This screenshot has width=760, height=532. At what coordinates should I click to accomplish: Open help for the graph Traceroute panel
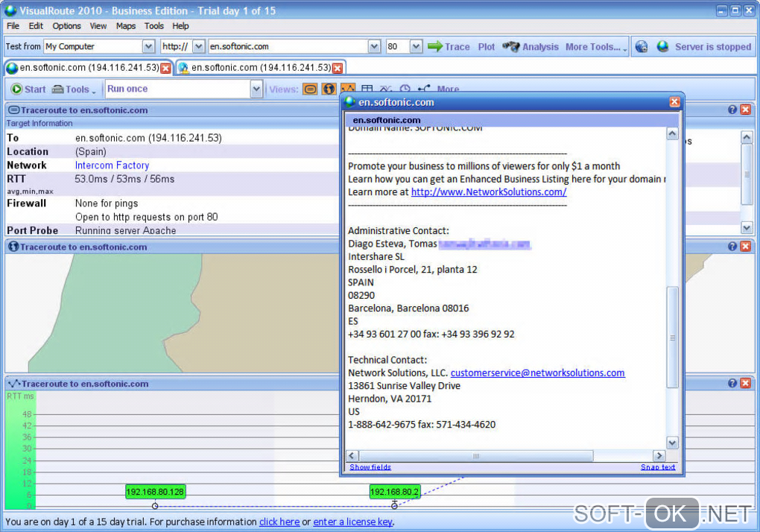pyautogui.click(x=732, y=384)
